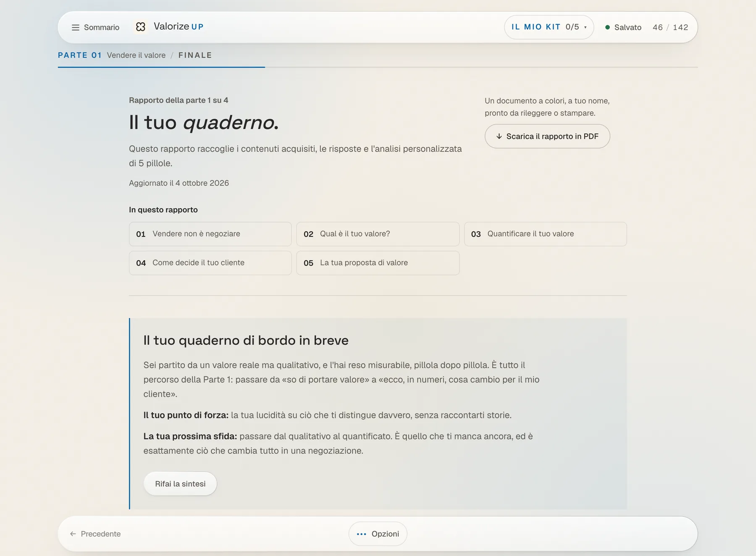Open the Opzioni menu
This screenshot has height=556, width=756.
coord(378,534)
